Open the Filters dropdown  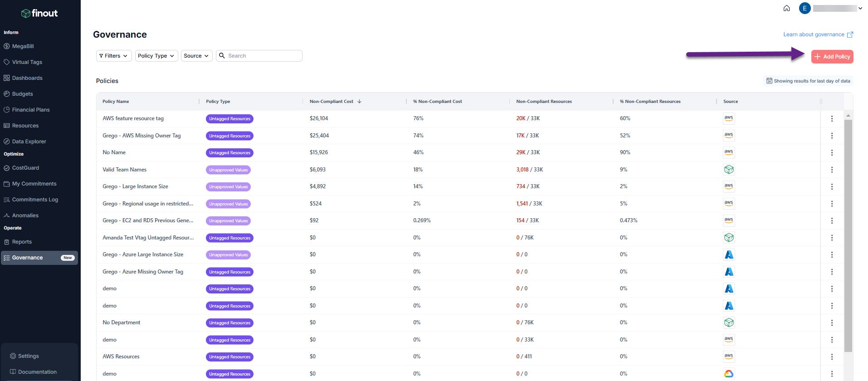[114, 56]
